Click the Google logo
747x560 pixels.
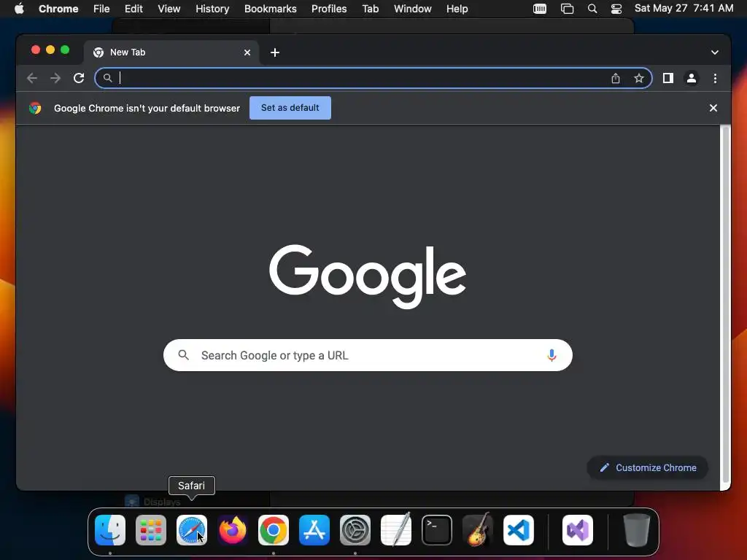tap(368, 276)
